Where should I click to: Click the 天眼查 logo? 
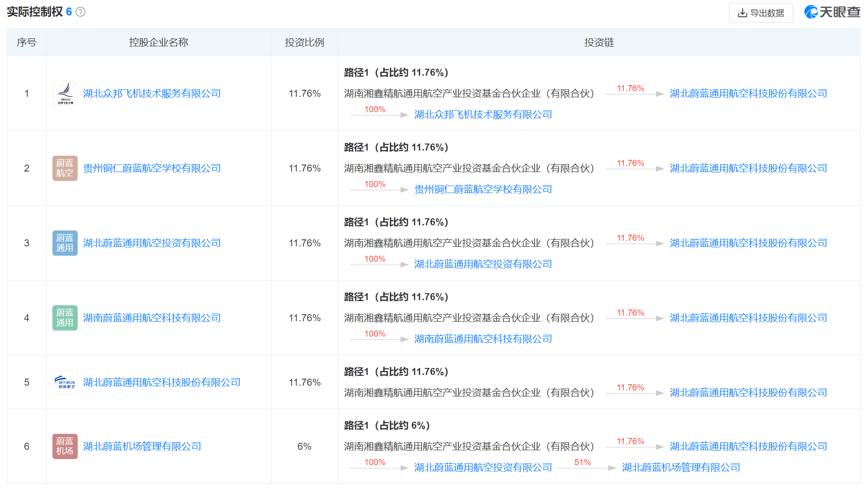point(832,12)
